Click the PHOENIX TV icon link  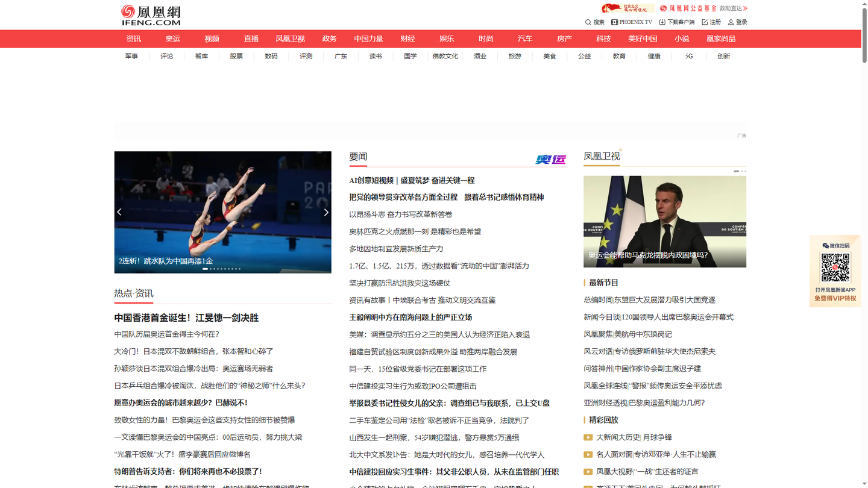point(614,22)
